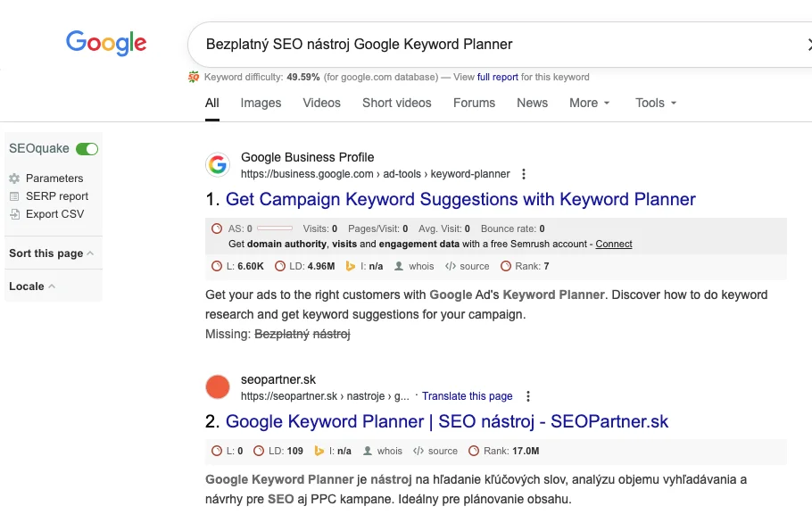
Task: Click whois icon in first result's metrics
Action: [x=400, y=266]
